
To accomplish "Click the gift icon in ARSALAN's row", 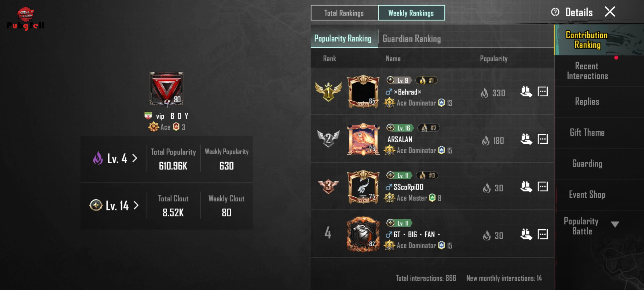I will point(526,139).
